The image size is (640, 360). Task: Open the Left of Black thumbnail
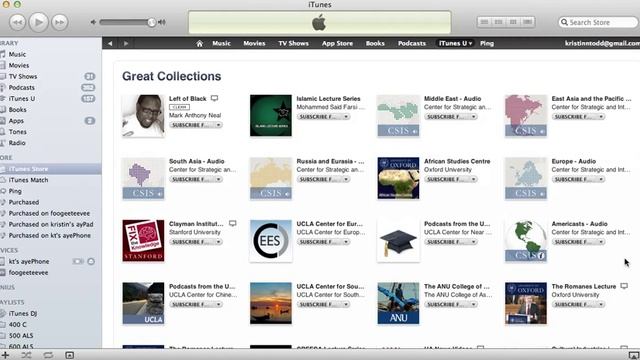[x=143, y=116]
